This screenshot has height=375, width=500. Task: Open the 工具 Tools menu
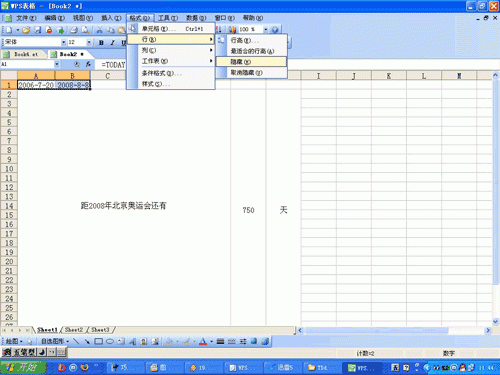point(168,18)
